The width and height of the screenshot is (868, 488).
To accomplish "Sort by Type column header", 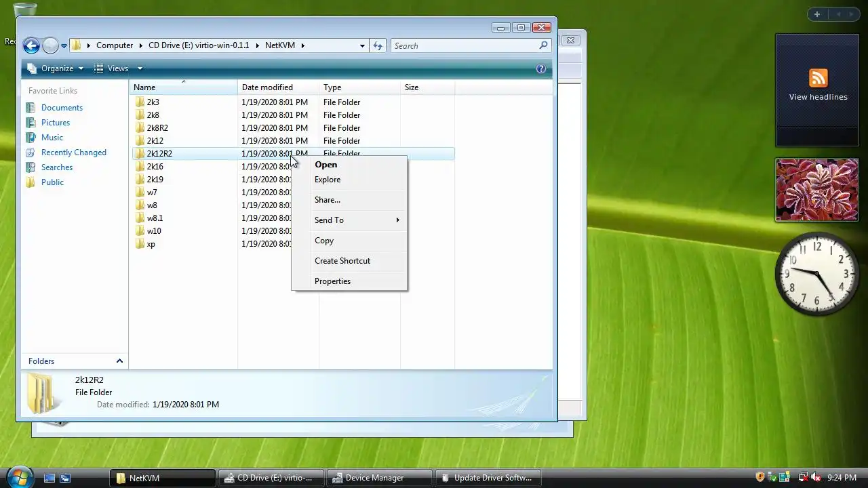I will 359,87.
